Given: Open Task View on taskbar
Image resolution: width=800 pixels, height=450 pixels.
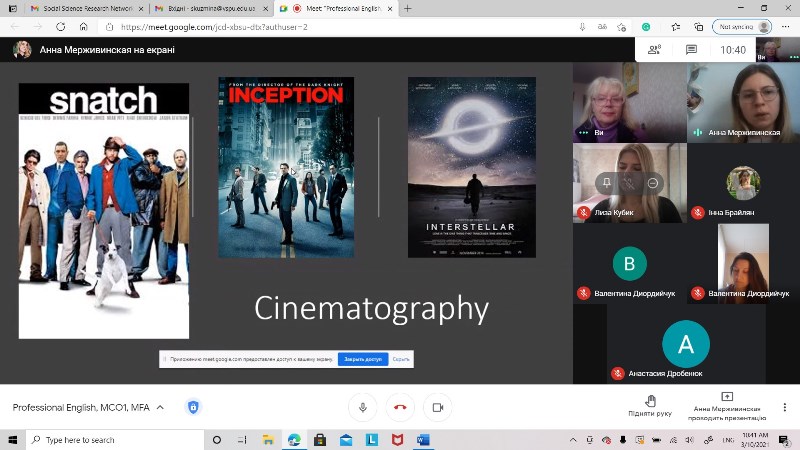Looking at the screenshot, I should (x=242, y=440).
